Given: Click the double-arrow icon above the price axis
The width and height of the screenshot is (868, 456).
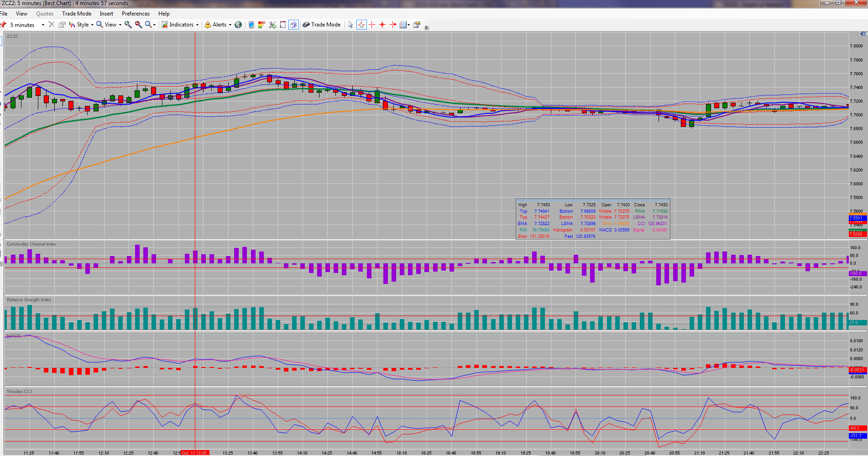Looking at the screenshot, I should [x=863, y=34].
